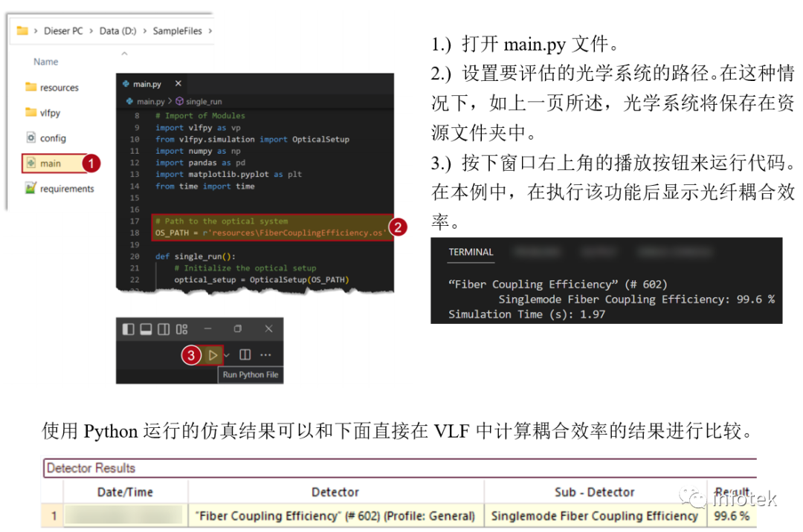Reverse sorting with the Name column arrow

124,53
